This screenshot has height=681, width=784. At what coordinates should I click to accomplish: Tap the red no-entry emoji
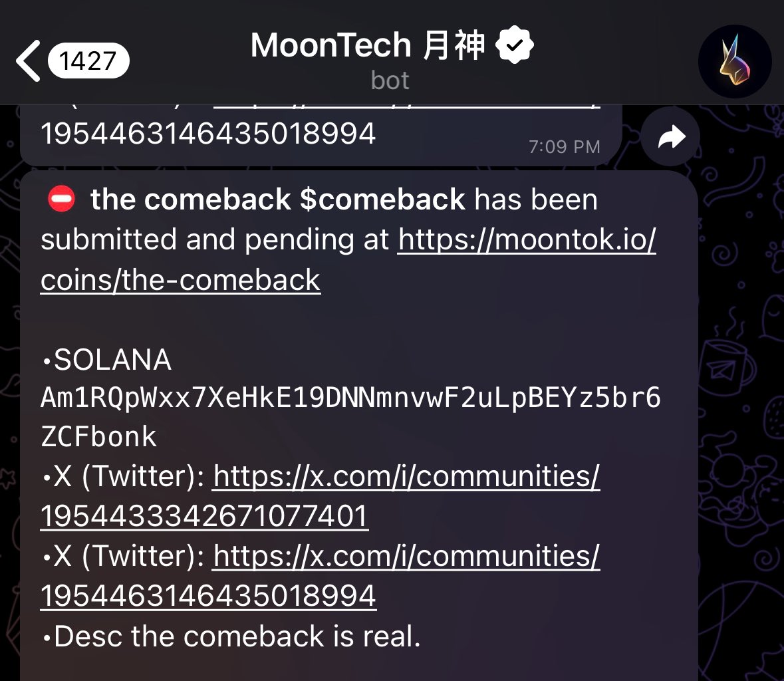(61, 199)
